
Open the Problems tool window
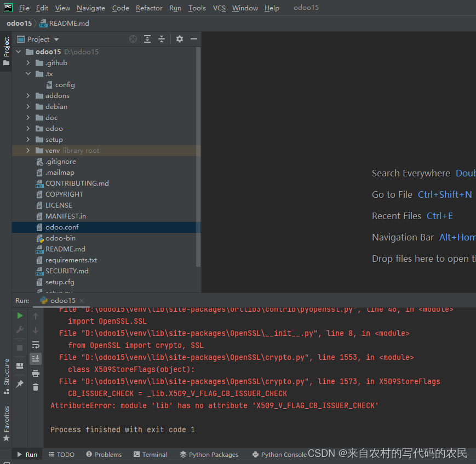(x=104, y=455)
